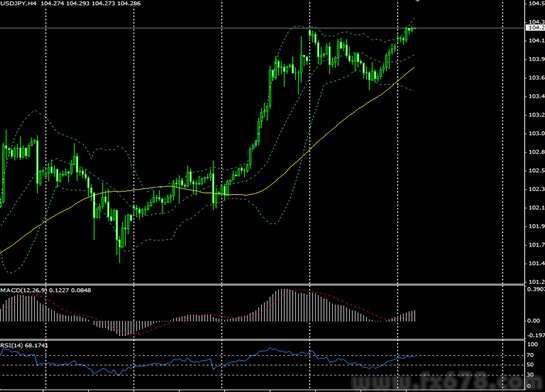Click the negative MACD histogram trough

(x=122, y=328)
